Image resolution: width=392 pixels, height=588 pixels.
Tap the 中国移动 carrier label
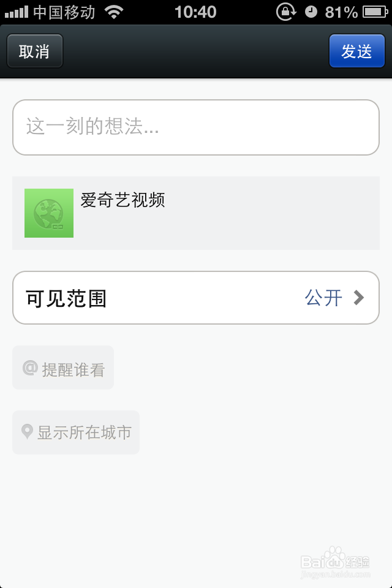[64, 12]
